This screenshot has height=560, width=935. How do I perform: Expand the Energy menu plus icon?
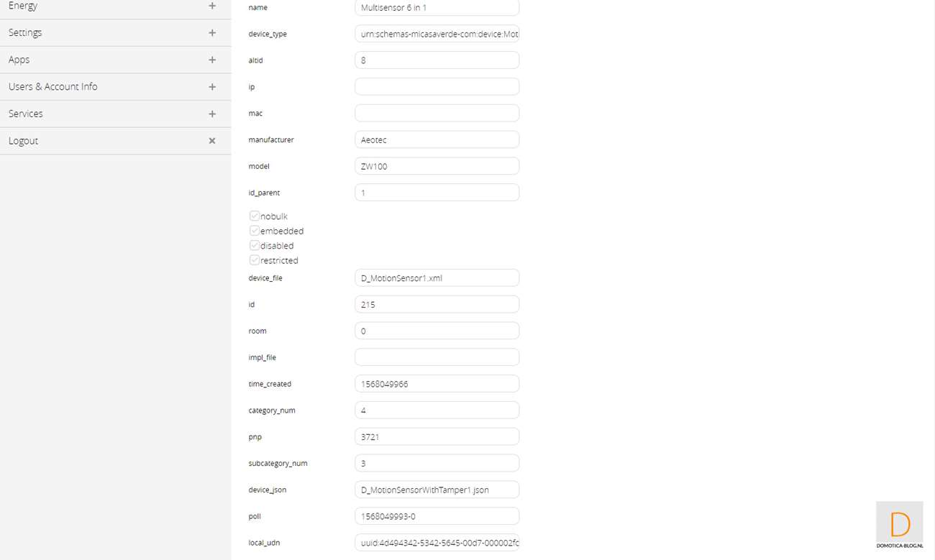click(x=212, y=6)
